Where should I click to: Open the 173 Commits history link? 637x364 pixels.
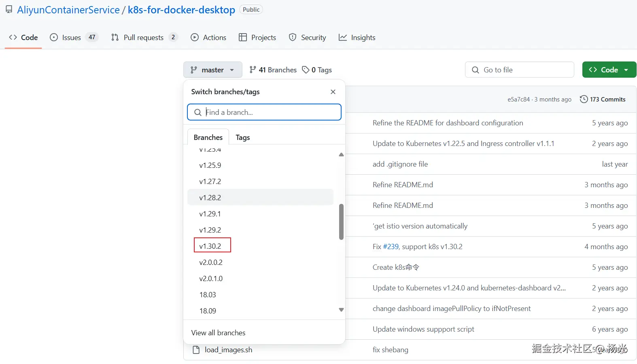click(603, 99)
